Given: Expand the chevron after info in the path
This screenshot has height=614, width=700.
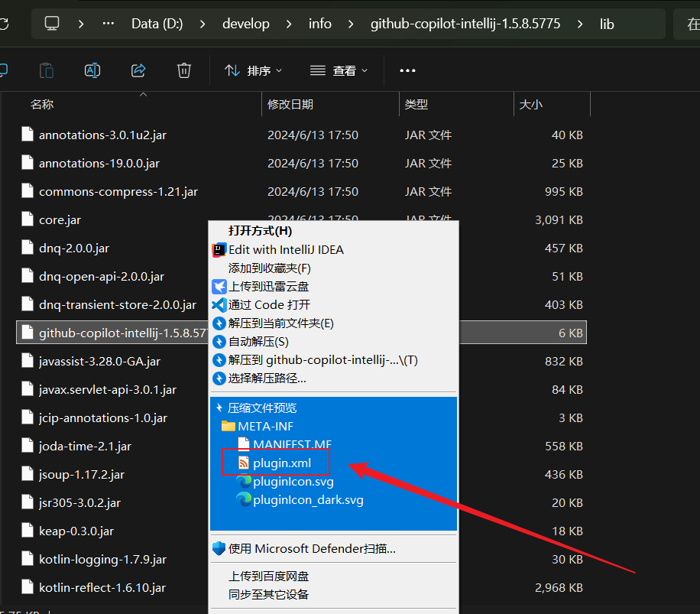Looking at the screenshot, I should 351,24.
